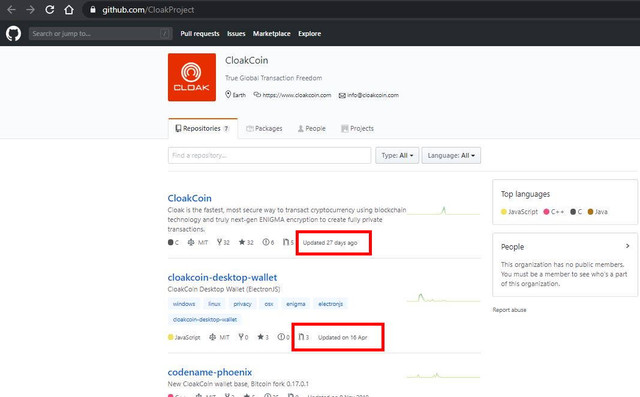640x397 pixels.
Task: Click the 'privacy' topic tag
Action: click(242, 304)
